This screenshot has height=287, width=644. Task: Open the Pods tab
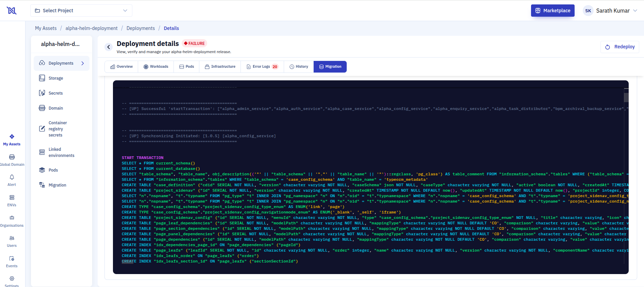tap(186, 67)
